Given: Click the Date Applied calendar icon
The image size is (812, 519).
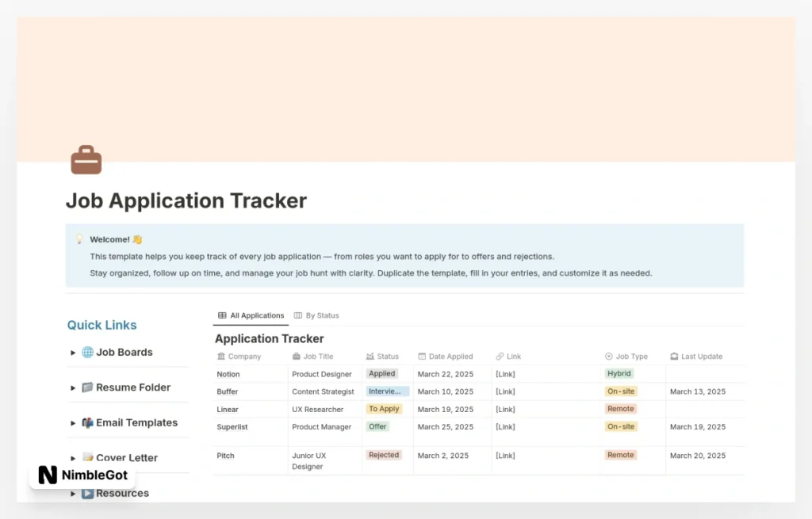Looking at the screenshot, I should coord(422,356).
